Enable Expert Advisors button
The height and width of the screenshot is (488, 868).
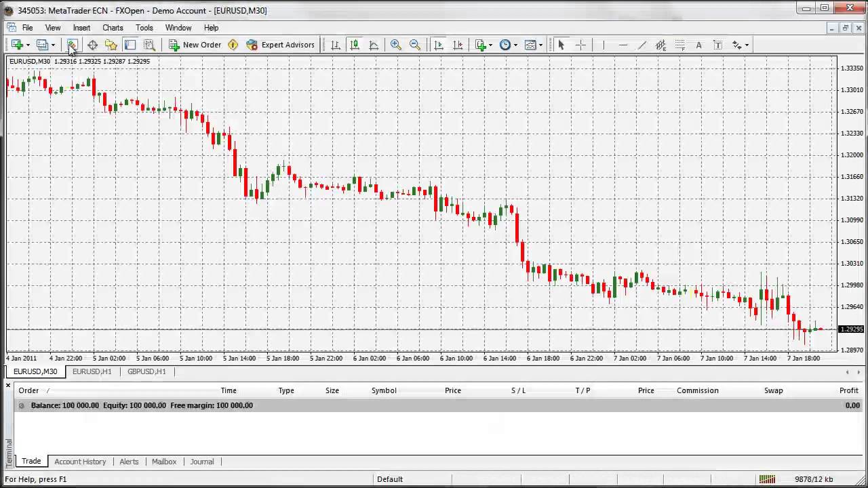click(x=281, y=45)
